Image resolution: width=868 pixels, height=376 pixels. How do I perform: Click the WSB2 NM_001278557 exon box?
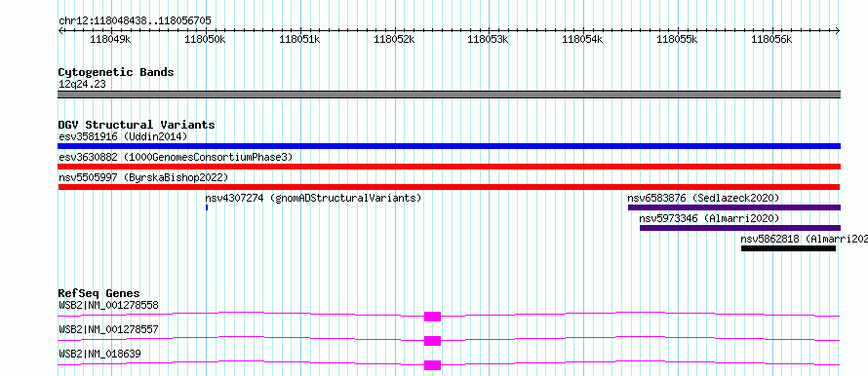click(x=432, y=341)
